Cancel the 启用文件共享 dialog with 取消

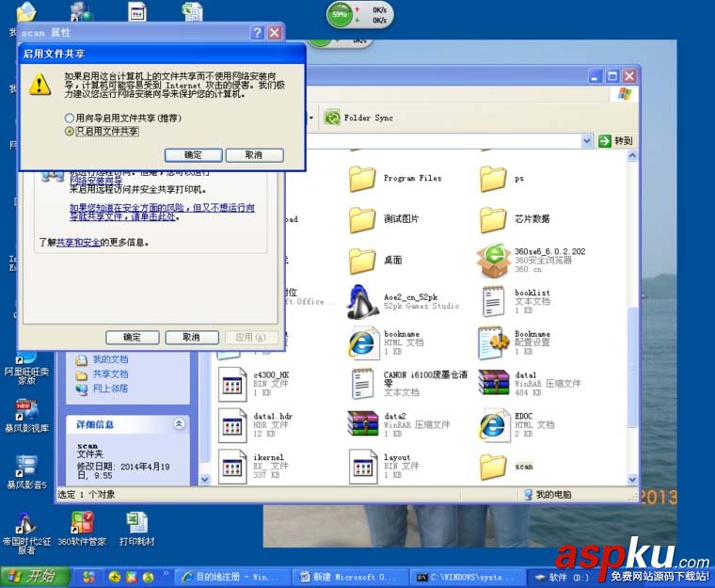[254, 155]
